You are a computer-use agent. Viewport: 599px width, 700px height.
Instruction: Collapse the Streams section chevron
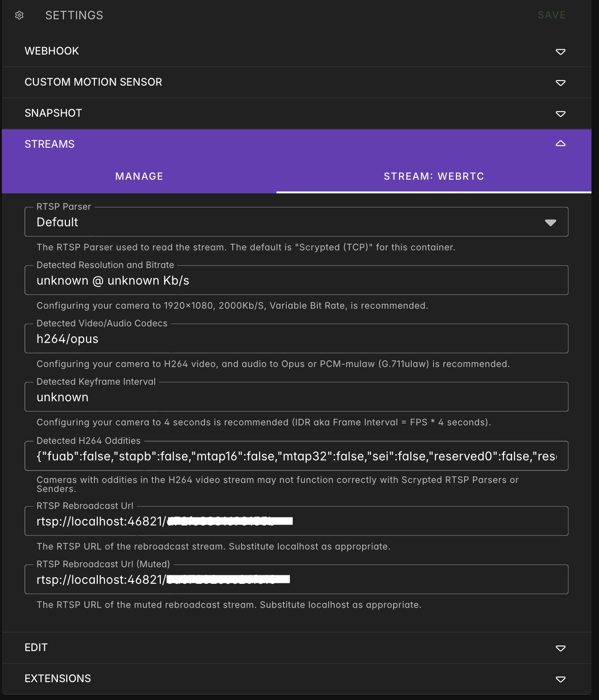tap(560, 144)
